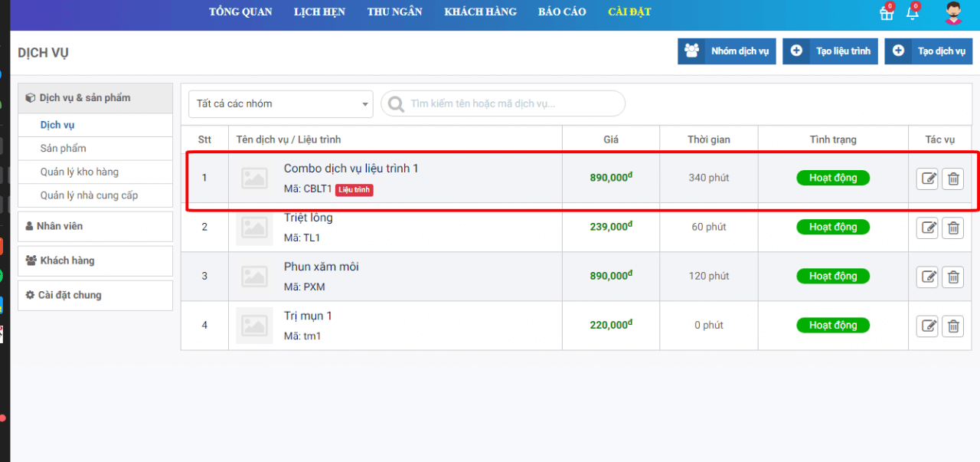
Task: Click the user avatar profile icon
Action: pyautogui.click(x=953, y=13)
